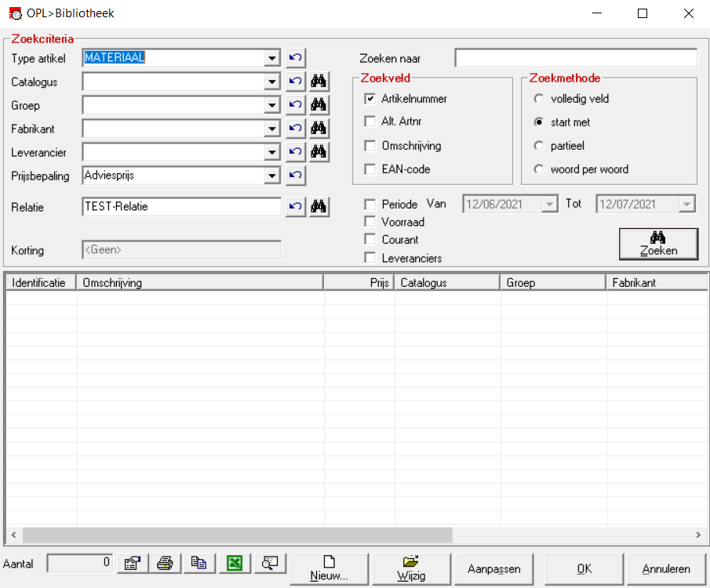
Task: Click the Annuleren button
Action: pos(666,569)
